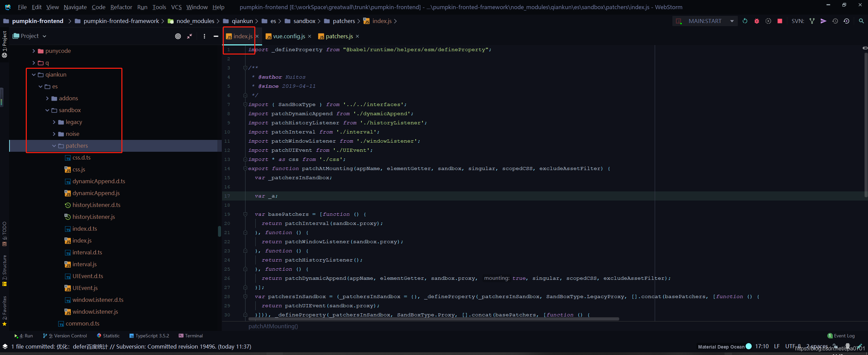Click the Material Deep Ocean theme indicator
The image size is (868, 355).
(725, 347)
